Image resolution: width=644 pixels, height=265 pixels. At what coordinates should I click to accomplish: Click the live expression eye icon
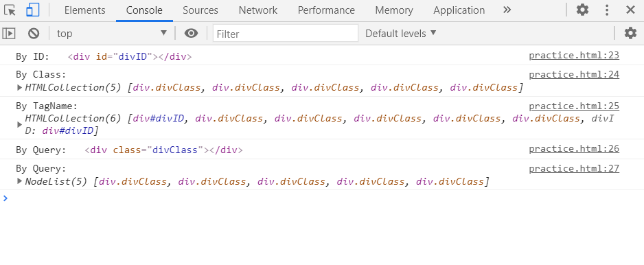[x=191, y=33]
